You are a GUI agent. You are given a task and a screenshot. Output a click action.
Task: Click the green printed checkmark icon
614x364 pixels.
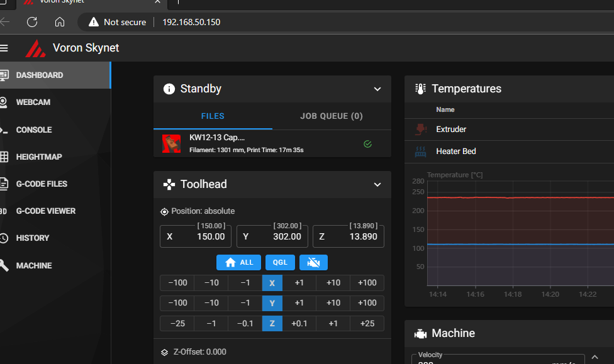(x=367, y=144)
